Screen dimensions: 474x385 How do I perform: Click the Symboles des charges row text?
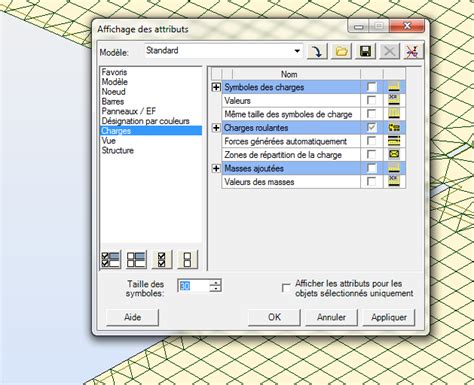(x=264, y=87)
